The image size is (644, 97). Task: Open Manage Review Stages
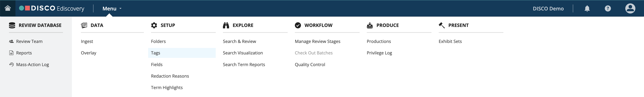pyautogui.click(x=317, y=41)
